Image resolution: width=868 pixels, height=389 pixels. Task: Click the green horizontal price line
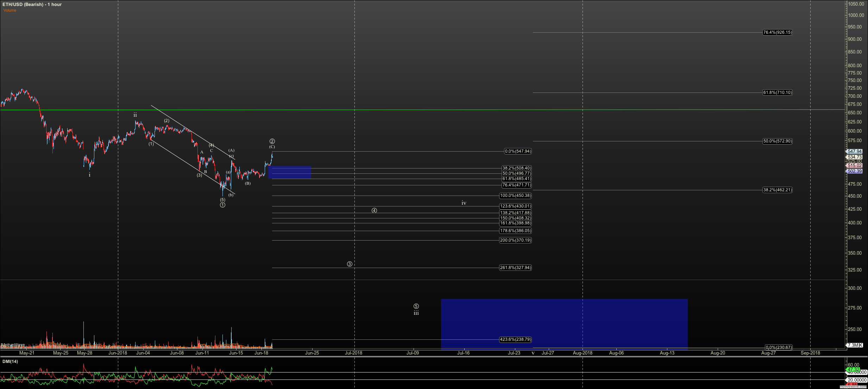(x=422, y=110)
